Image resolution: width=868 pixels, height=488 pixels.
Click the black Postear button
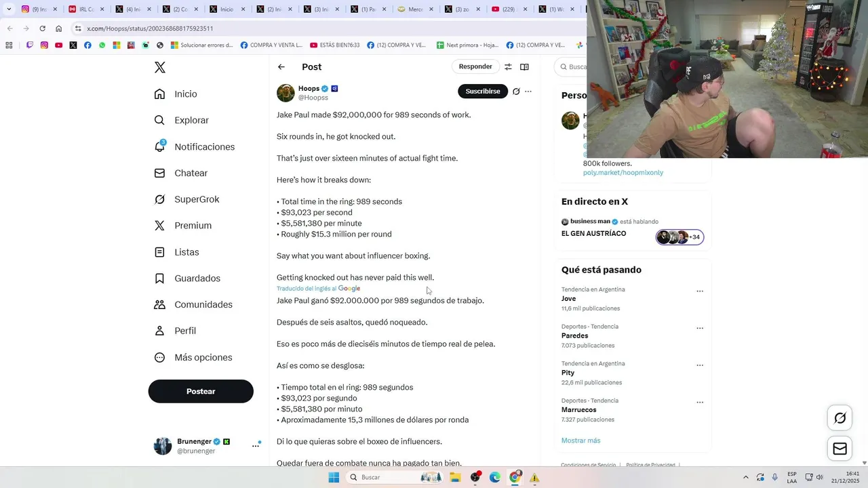click(x=201, y=392)
